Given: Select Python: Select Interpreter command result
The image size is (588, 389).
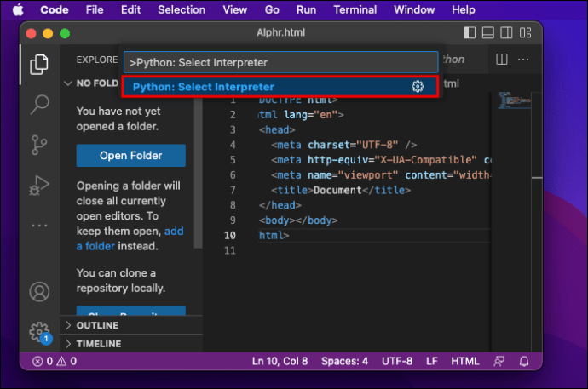Looking at the screenshot, I should pos(280,87).
